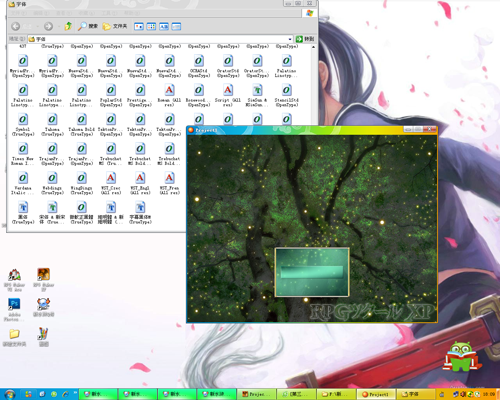Click the green mascot reading book icon

coord(462,356)
